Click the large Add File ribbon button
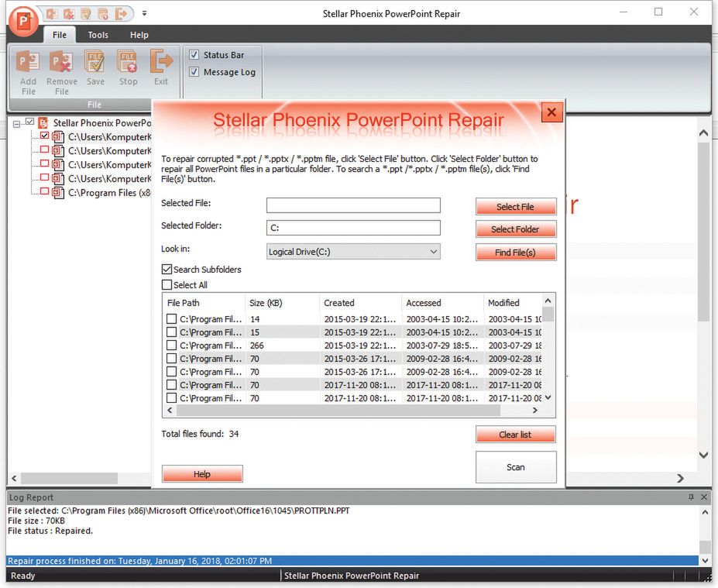The height and width of the screenshot is (588, 718). coord(28,72)
